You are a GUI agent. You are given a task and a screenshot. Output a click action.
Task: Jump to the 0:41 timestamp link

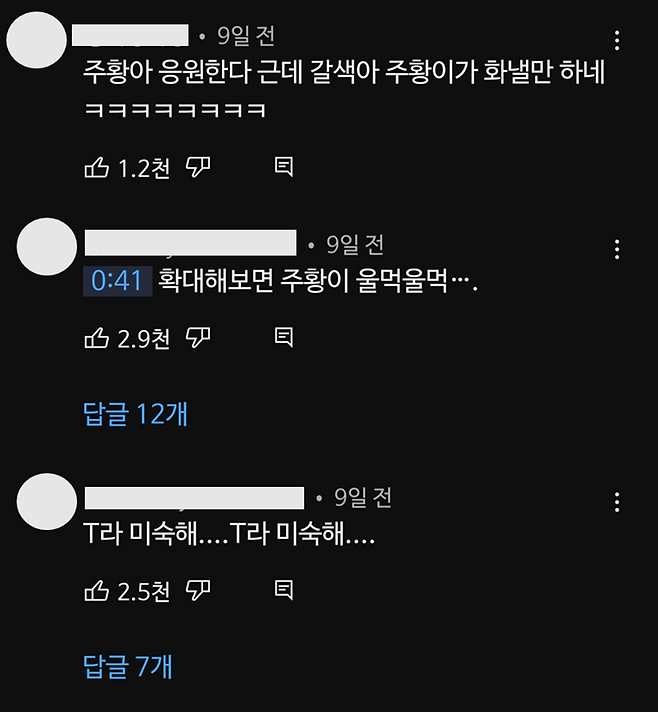117,281
